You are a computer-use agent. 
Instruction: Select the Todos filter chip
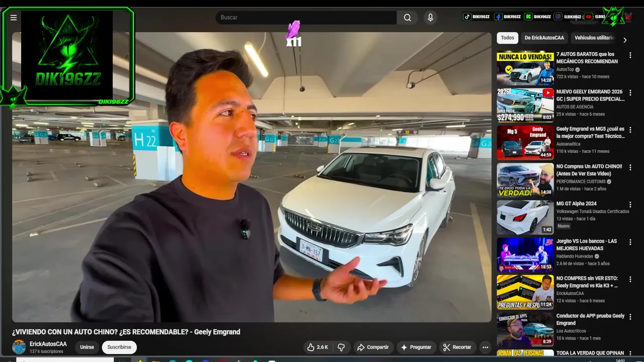click(x=508, y=38)
